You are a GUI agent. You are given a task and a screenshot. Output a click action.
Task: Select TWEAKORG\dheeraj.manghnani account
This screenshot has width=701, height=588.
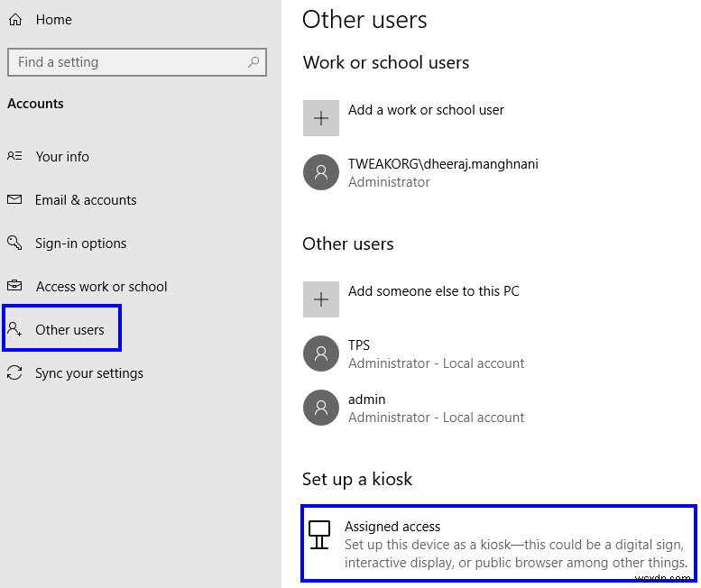click(x=443, y=164)
